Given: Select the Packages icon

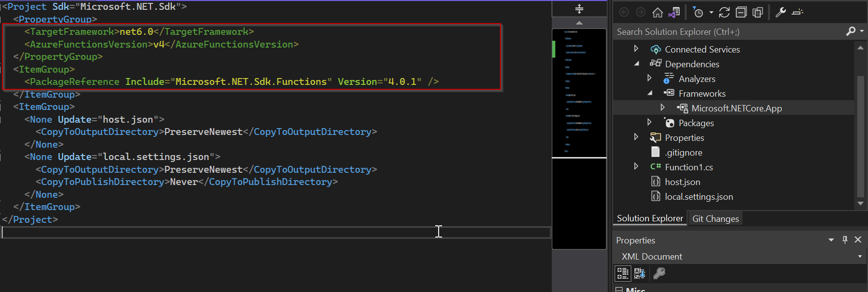Looking at the screenshot, I should point(669,123).
